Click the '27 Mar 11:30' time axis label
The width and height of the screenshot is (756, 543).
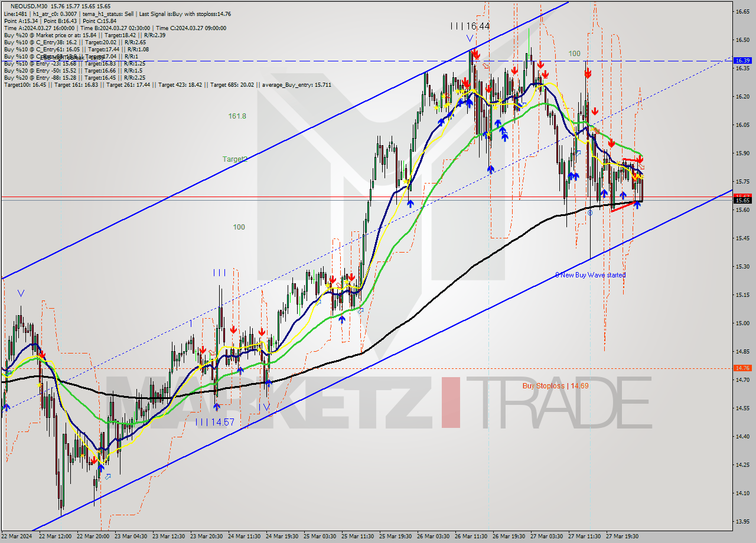[585, 537]
